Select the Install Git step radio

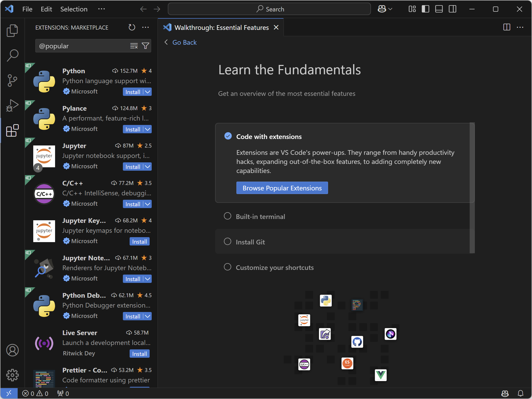coord(228,242)
